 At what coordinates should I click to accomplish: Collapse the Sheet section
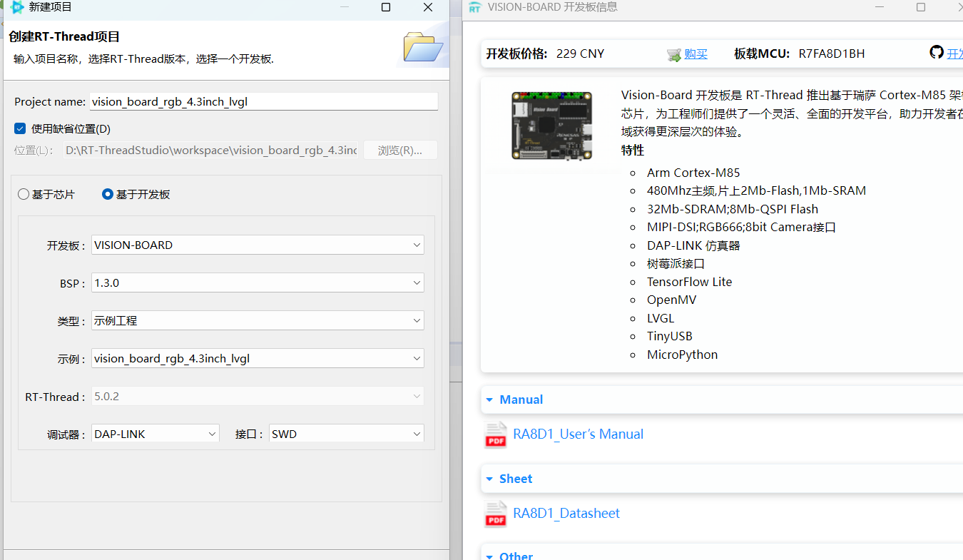click(x=489, y=479)
